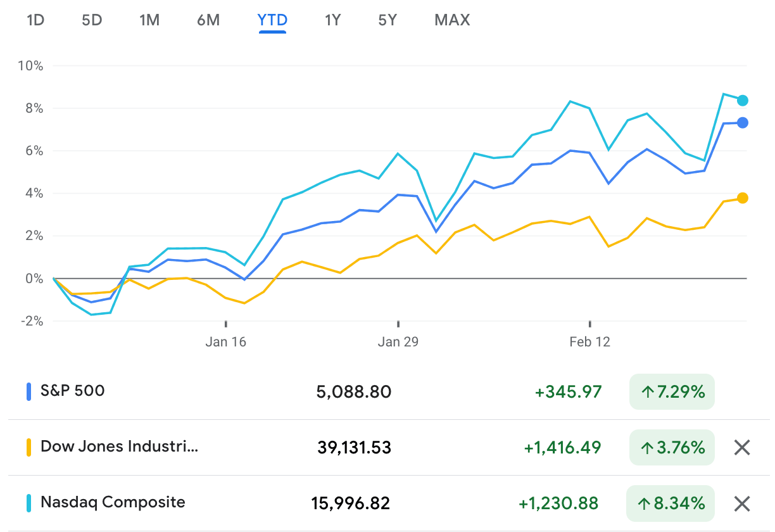Click the up arrow beside 7.29%
This screenshot has width=775, height=532.
pyautogui.click(x=647, y=393)
